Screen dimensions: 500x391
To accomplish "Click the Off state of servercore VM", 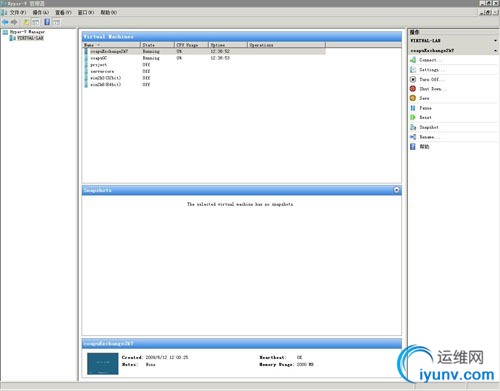I will point(146,71).
